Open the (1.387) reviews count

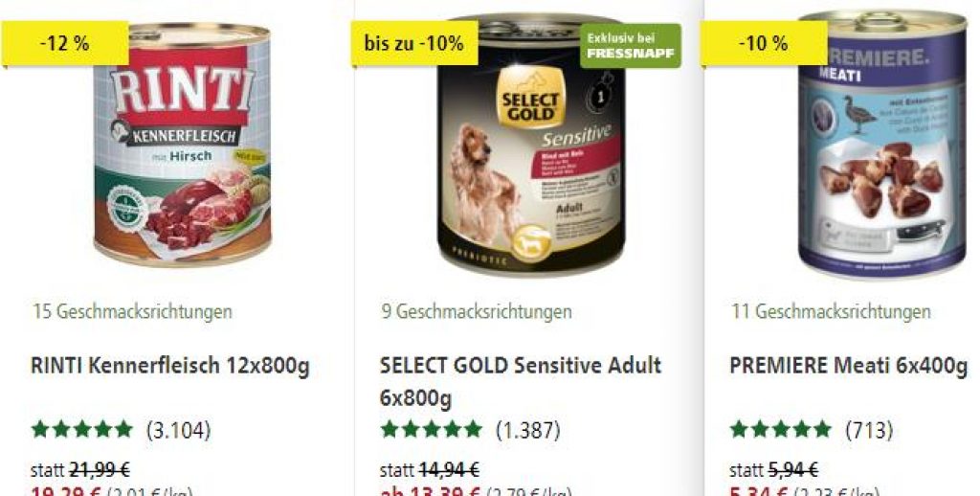pyautogui.click(x=528, y=430)
